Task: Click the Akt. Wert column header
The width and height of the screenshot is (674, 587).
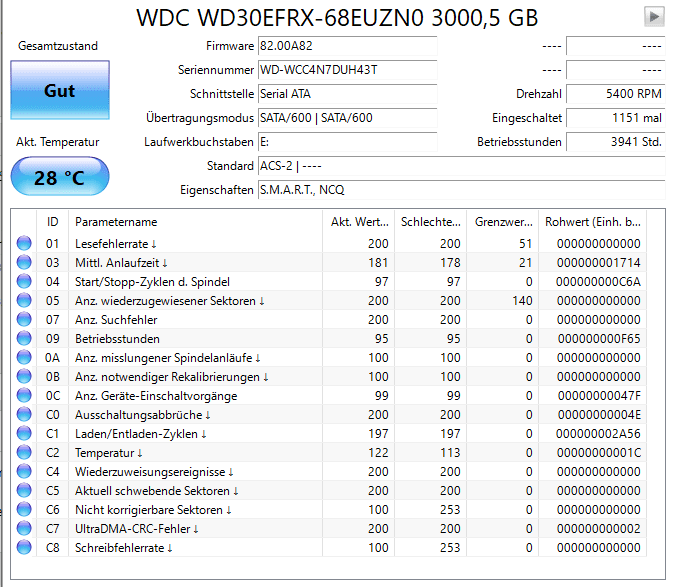Action: [x=358, y=222]
